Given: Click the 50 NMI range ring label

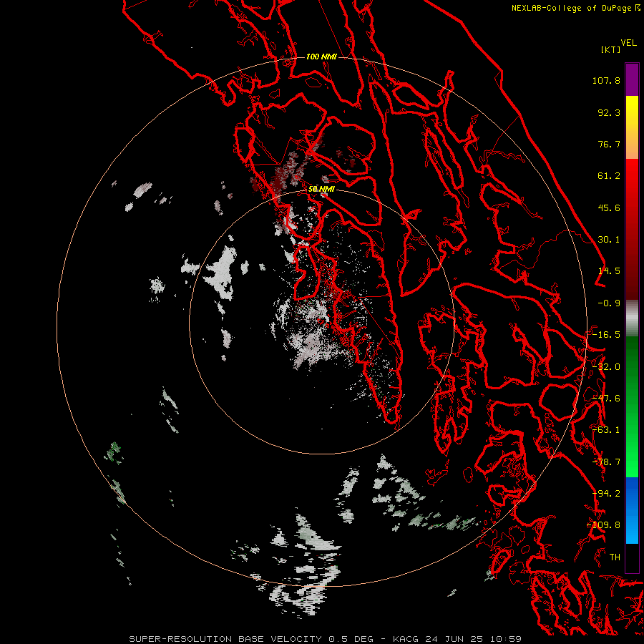Looking at the screenshot, I should click(x=321, y=189).
